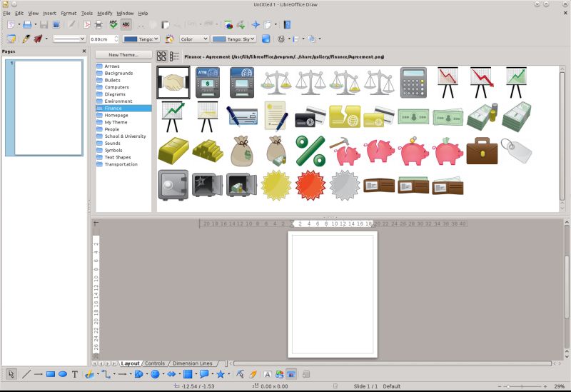The width and height of the screenshot is (571, 392).
Task: Open the Area Style Color dropdown
Action: [194, 39]
